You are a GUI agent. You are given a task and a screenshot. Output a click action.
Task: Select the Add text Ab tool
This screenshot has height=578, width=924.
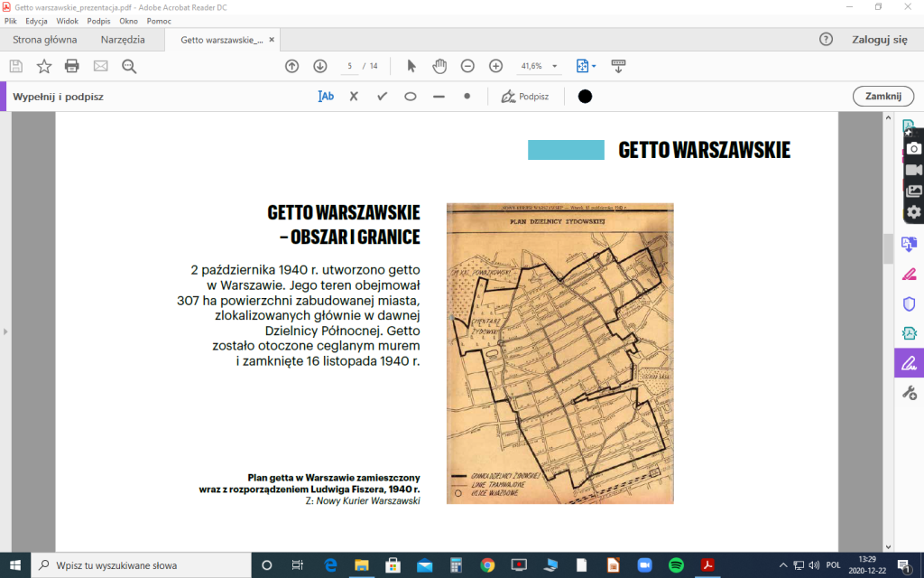click(x=326, y=97)
